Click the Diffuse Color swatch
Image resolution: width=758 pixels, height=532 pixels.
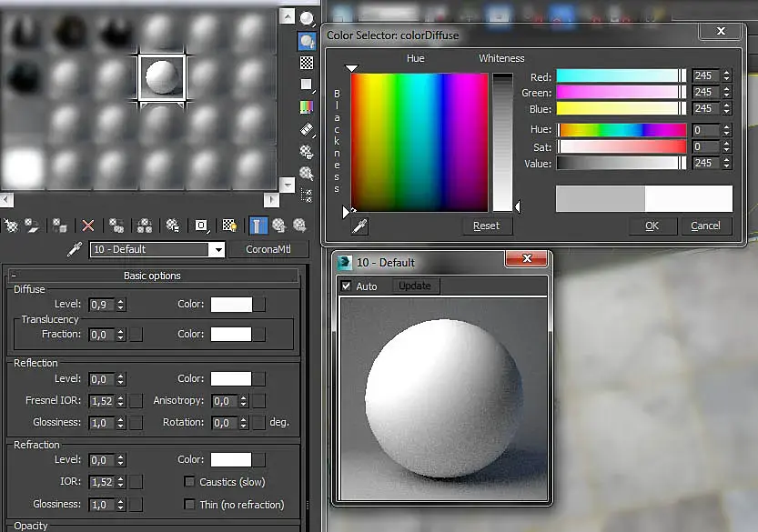[x=230, y=305]
